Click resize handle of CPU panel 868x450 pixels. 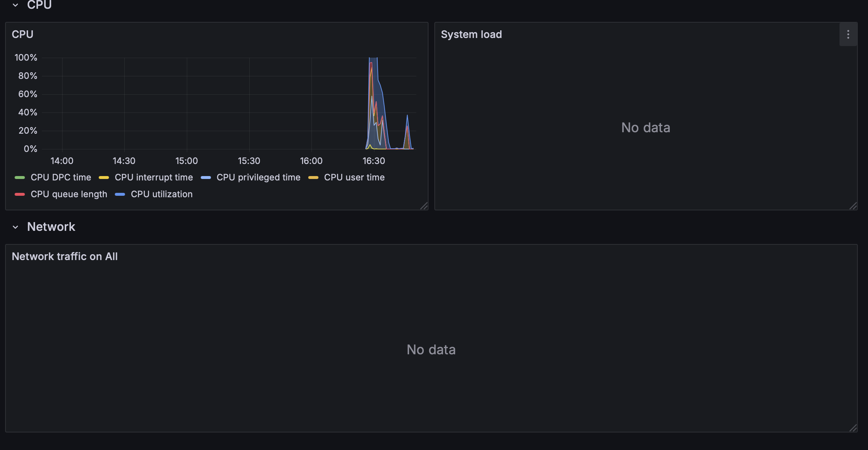(424, 206)
